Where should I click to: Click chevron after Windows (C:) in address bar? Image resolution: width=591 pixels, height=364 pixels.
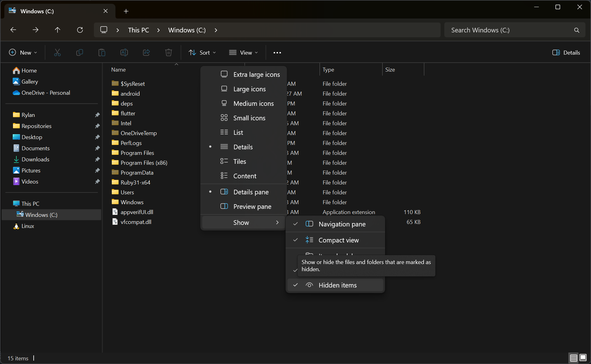(216, 30)
